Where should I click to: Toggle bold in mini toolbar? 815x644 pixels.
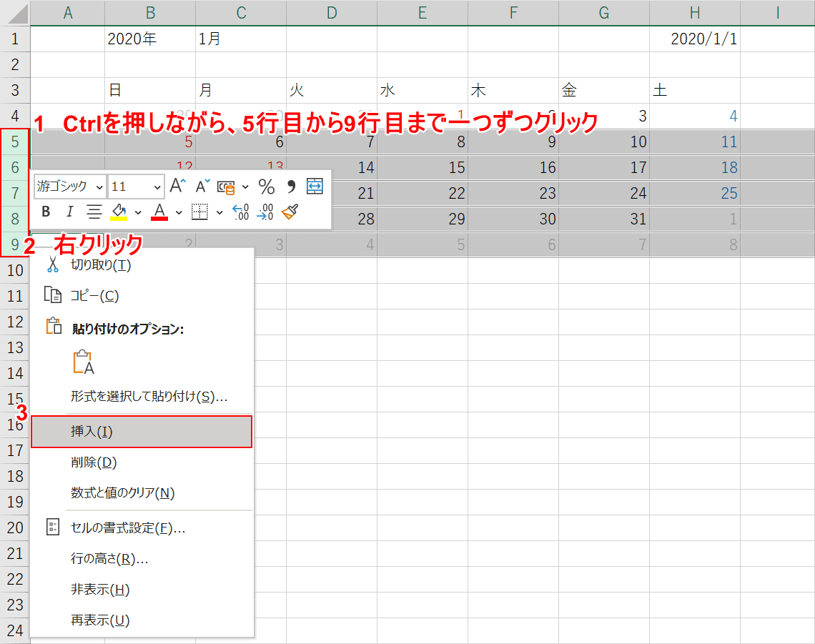(46, 212)
